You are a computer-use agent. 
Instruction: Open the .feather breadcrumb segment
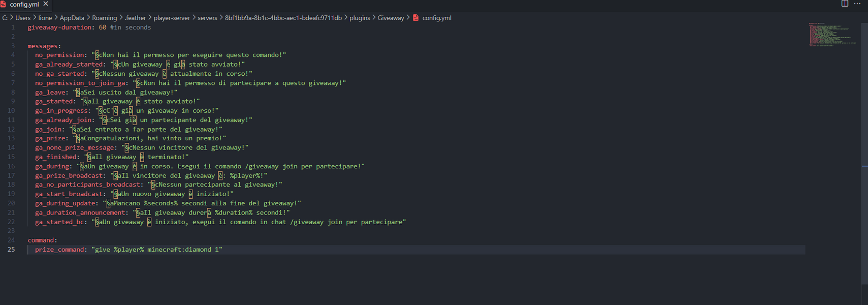[135, 18]
